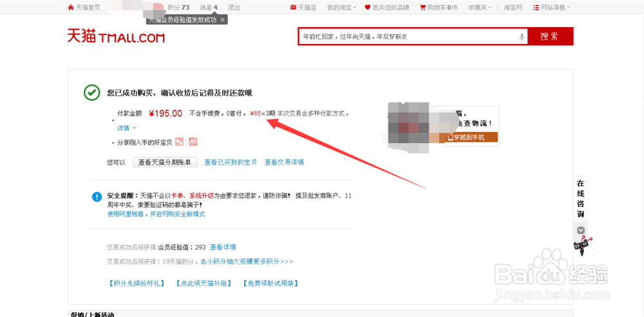Click the red 搜索 search button
Viewport: 644px width, 317px height.
click(549, 36)
